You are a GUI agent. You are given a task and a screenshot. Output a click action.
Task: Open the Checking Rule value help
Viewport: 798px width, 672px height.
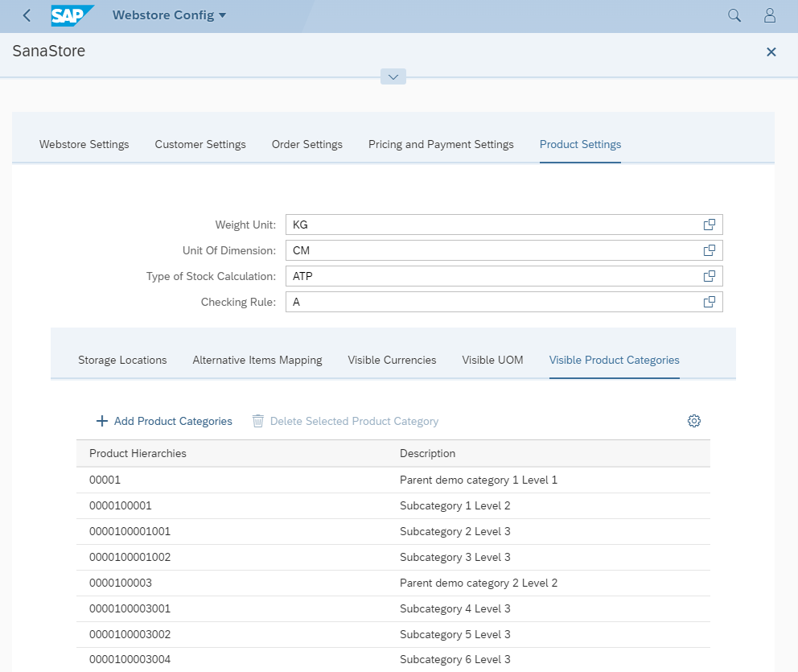pos(709,302)
